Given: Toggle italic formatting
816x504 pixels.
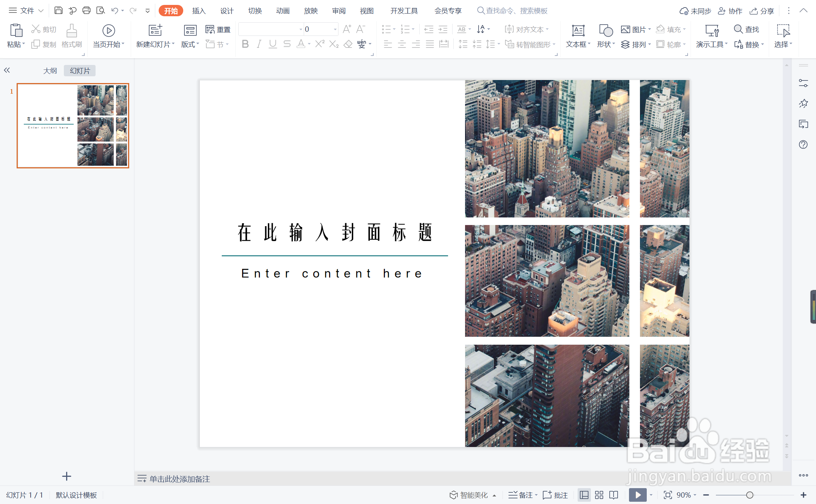Looking at the screenshot, I should [258, 44].
